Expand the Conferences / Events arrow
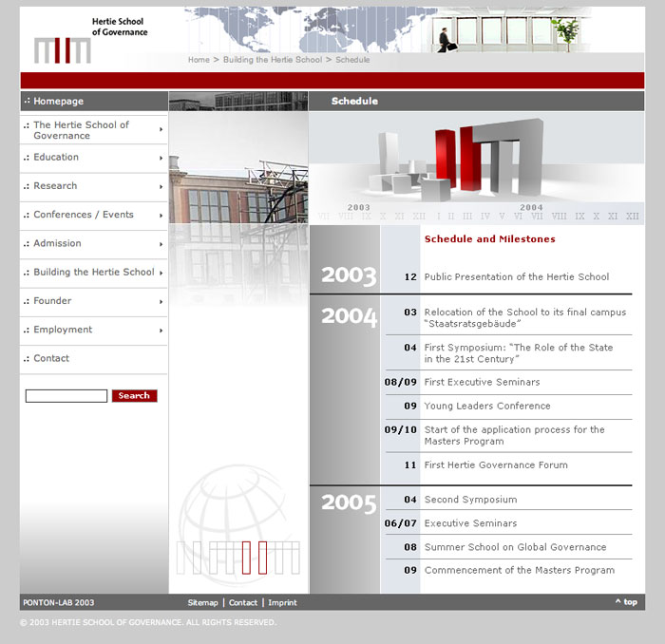The height and width of the screenshot is (644, 665). pos(161,216)
